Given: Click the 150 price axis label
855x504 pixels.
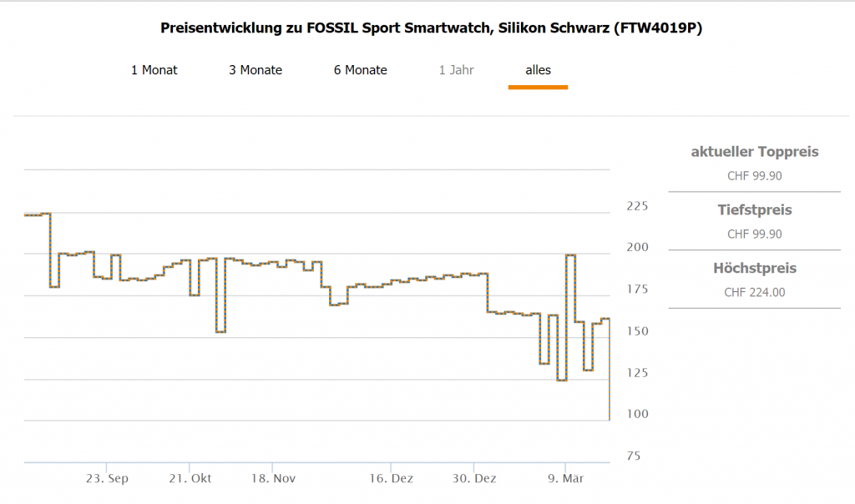Looking at the screenshot, I should (x=637, y=331).
